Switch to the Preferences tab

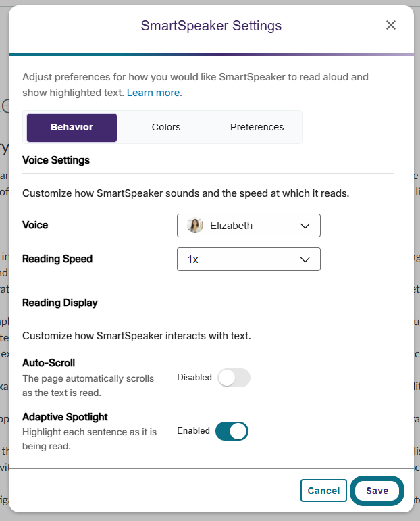[x=257, y=127]
